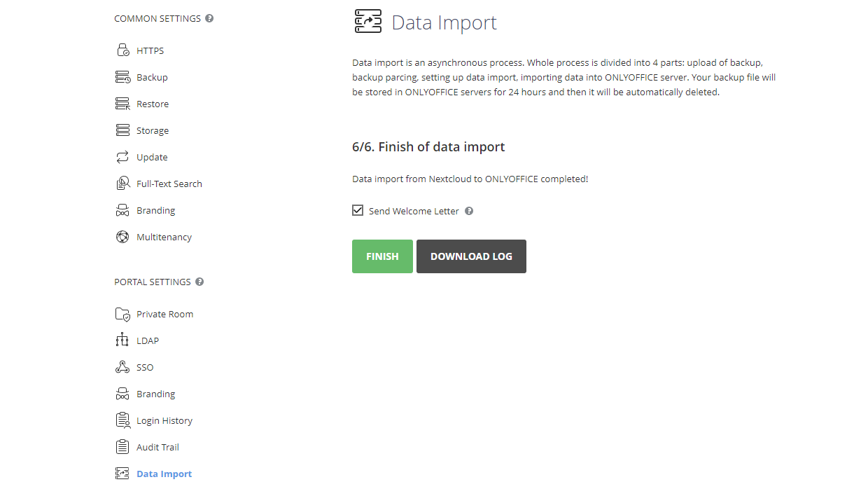Open Backup via its sidebar icon
868x496 pixels.
point(122,76)
